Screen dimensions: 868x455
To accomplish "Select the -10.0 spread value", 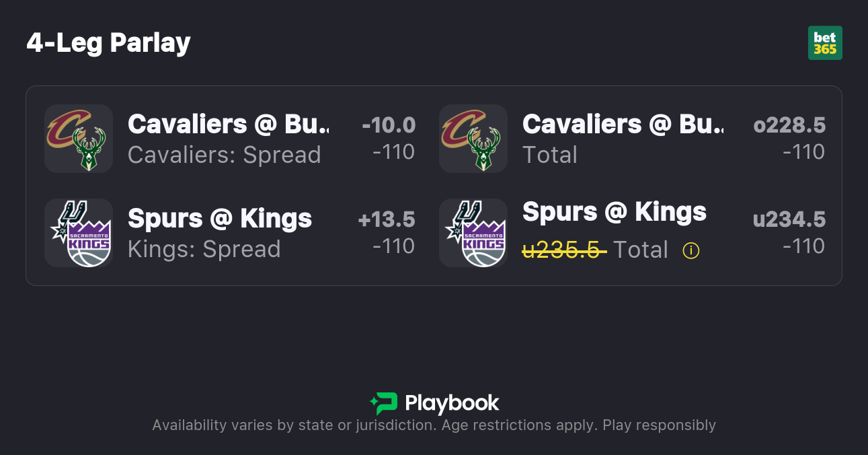I will pos(388,125).
